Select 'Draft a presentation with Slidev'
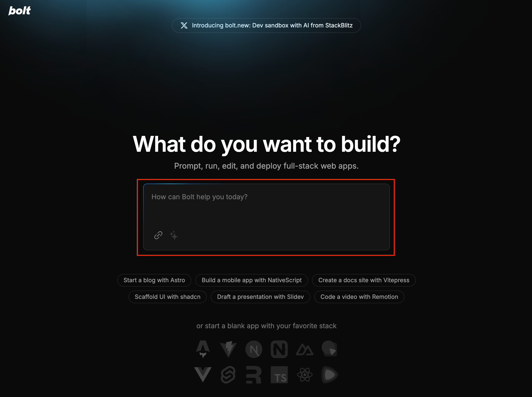The width and height of the screenshot is (532, 397). coord(260,297)
